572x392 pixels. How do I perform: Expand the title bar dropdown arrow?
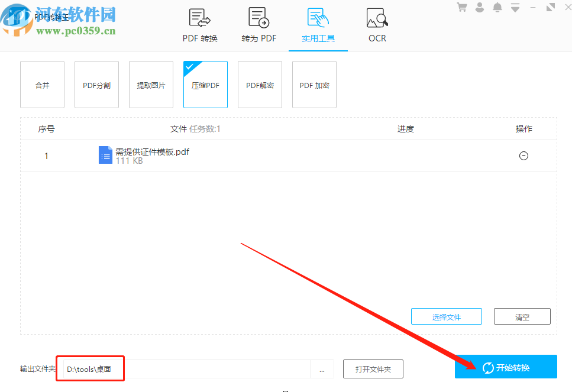pyautogui.click(x=515, y=7)
